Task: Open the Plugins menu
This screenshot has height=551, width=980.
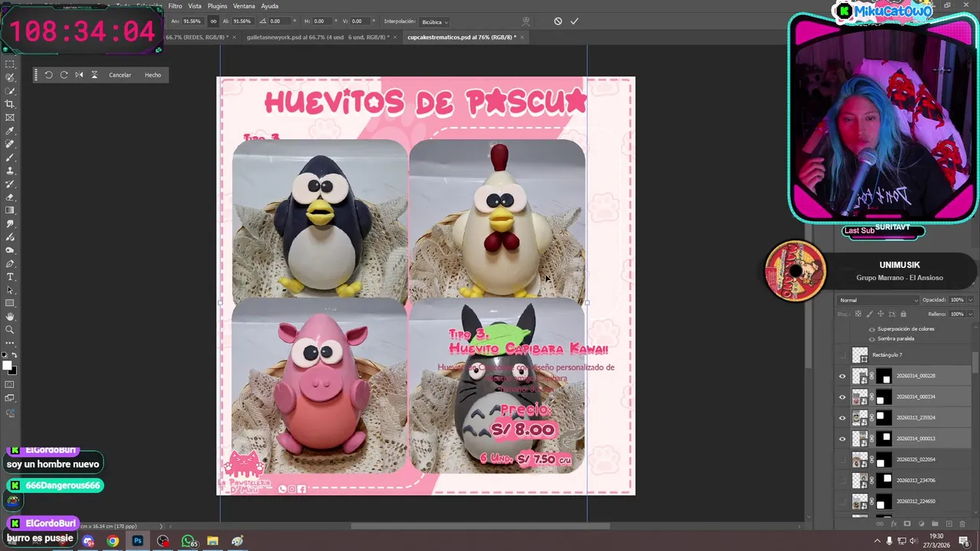Action: pos(217,6)
